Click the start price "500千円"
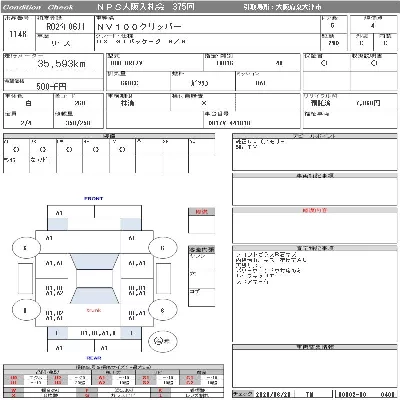The height and width of the screenshot is (400, 400). pyautogui.click(x=51, y=87)
